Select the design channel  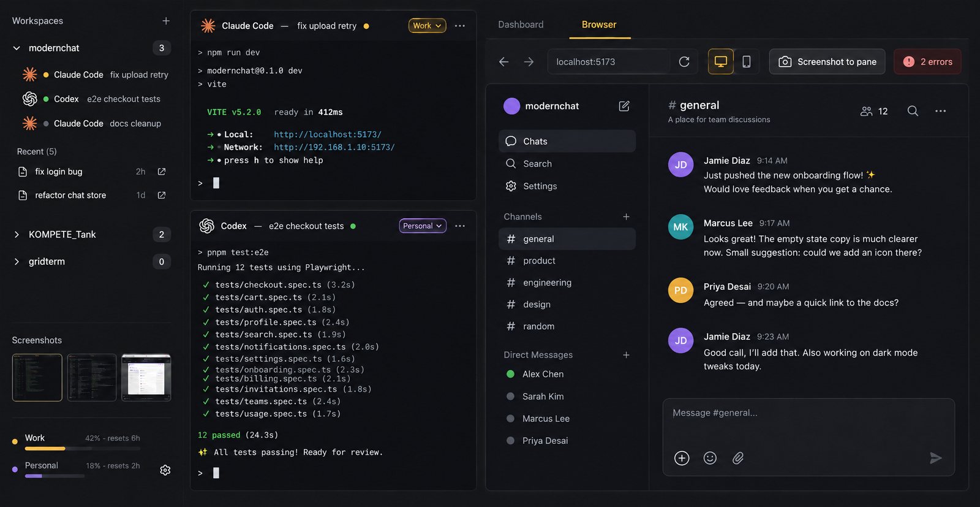point(567,305)
